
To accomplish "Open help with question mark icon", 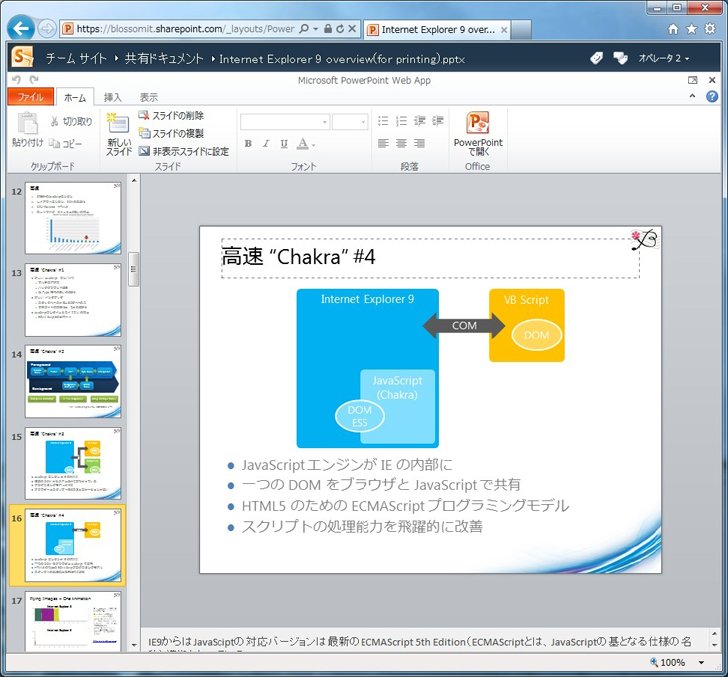I will 711,97.
